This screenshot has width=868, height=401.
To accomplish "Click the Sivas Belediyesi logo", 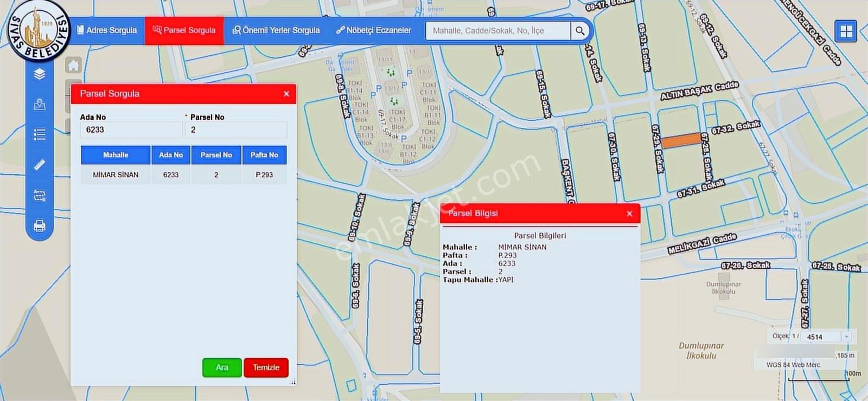I will (x=39, y=30).
